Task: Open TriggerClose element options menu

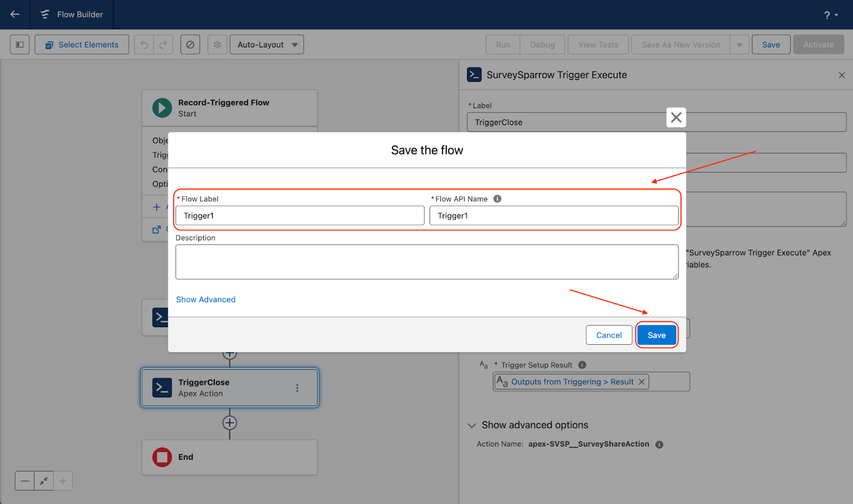Action: (x=297, y=388)
